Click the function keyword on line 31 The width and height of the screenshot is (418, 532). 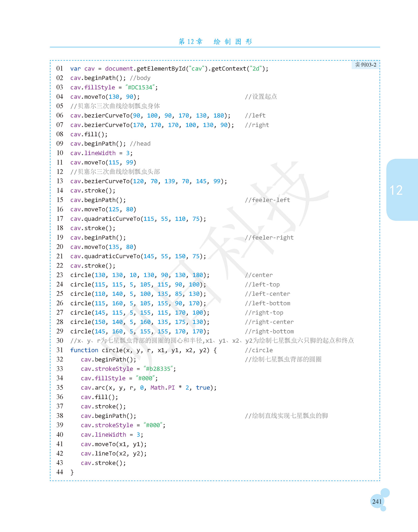(84, 350)
